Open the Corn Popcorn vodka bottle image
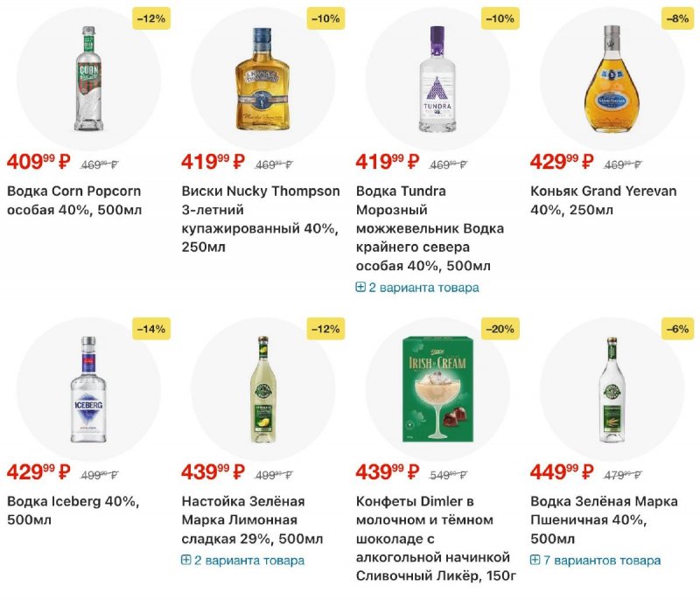The height and width of the screenshot is (600, 700). tap(88, 76)
